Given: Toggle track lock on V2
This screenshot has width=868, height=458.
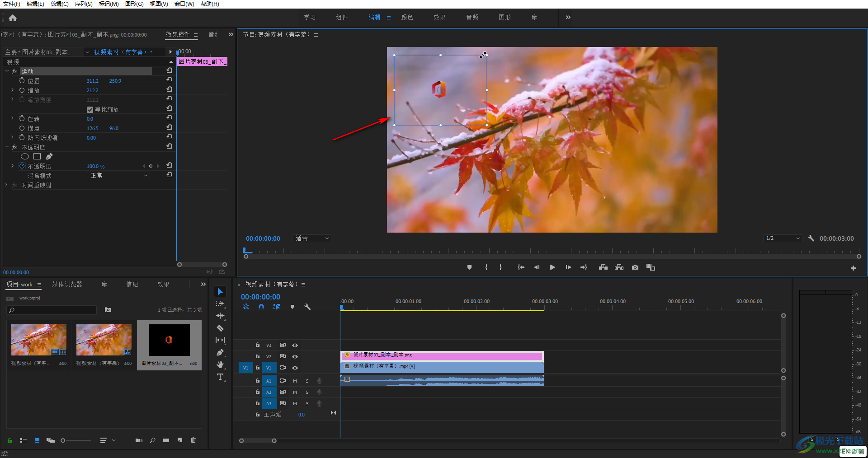Looking at the screenshot, I should click(258, 356).
